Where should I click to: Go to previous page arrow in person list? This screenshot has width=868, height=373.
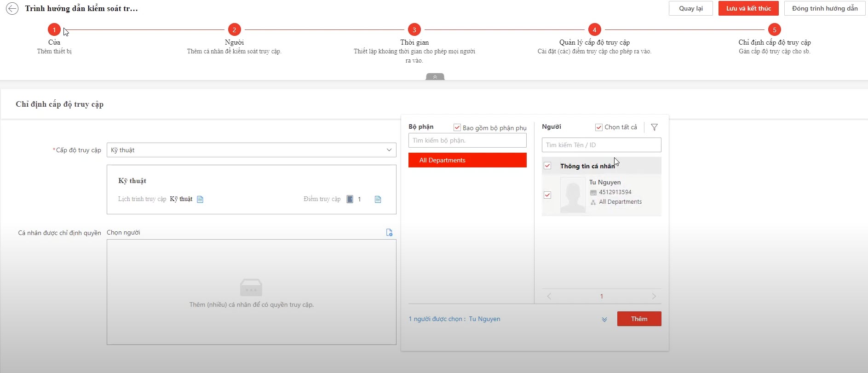549,296
